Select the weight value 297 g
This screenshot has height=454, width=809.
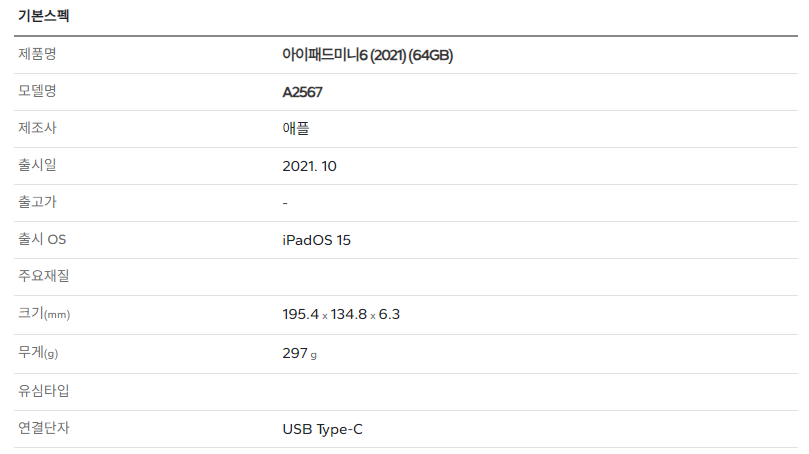tap(300, 353)
